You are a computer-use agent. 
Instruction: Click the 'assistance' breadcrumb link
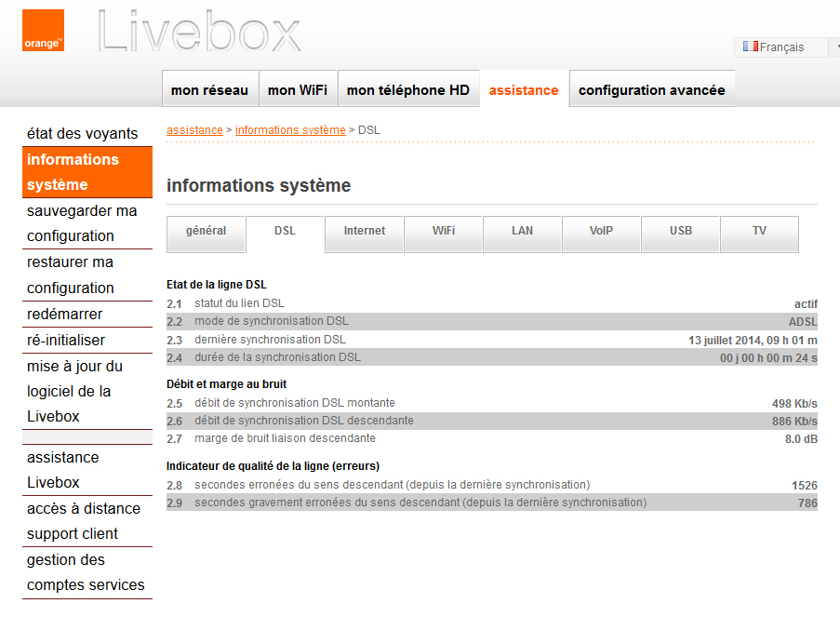[194, 129]
